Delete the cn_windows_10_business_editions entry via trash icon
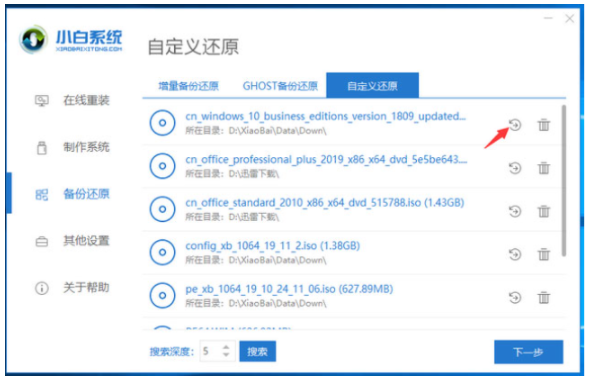 coord(543,125)
